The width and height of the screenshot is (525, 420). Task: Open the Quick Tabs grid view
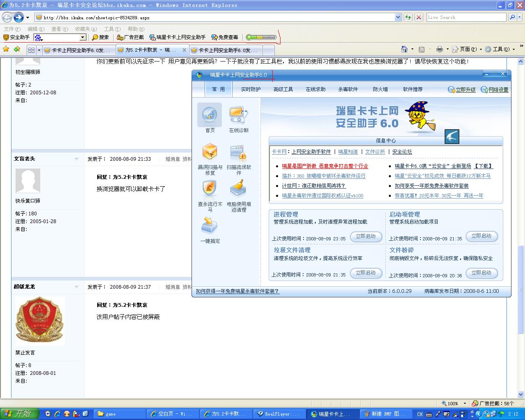31,50
